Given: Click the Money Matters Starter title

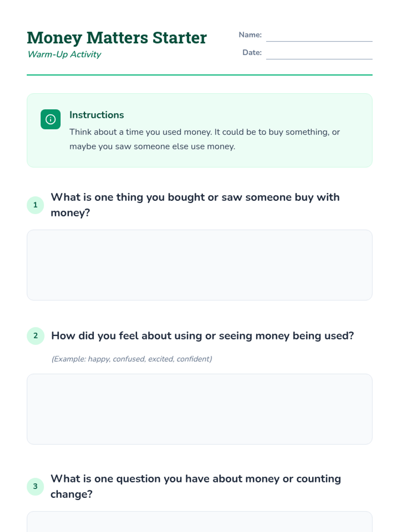Looking at the screenshot, I should (x=117, y=38).
